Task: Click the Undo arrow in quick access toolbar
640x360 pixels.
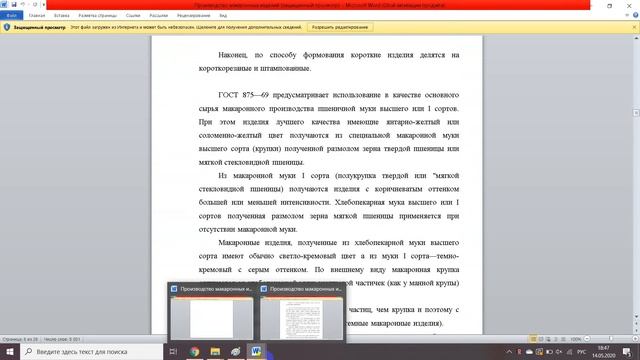Action: [x=23, y=4]
